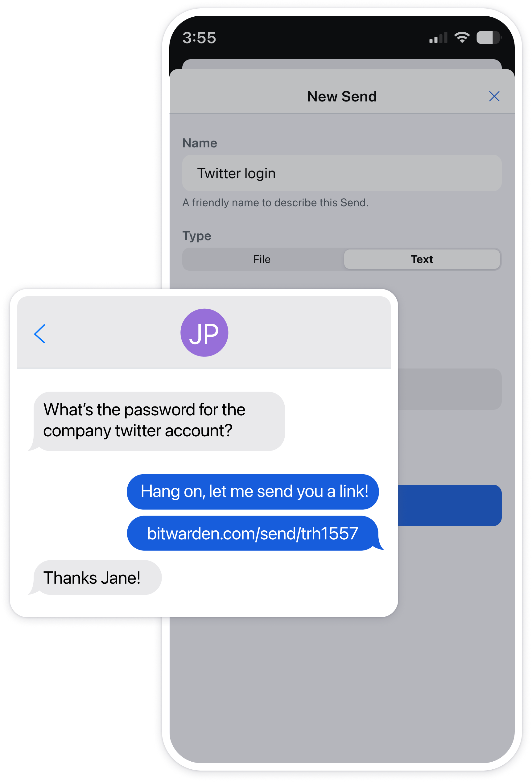Tap the Name field label
The height and width of the screenshot is (782, 532).
(200, 143)
